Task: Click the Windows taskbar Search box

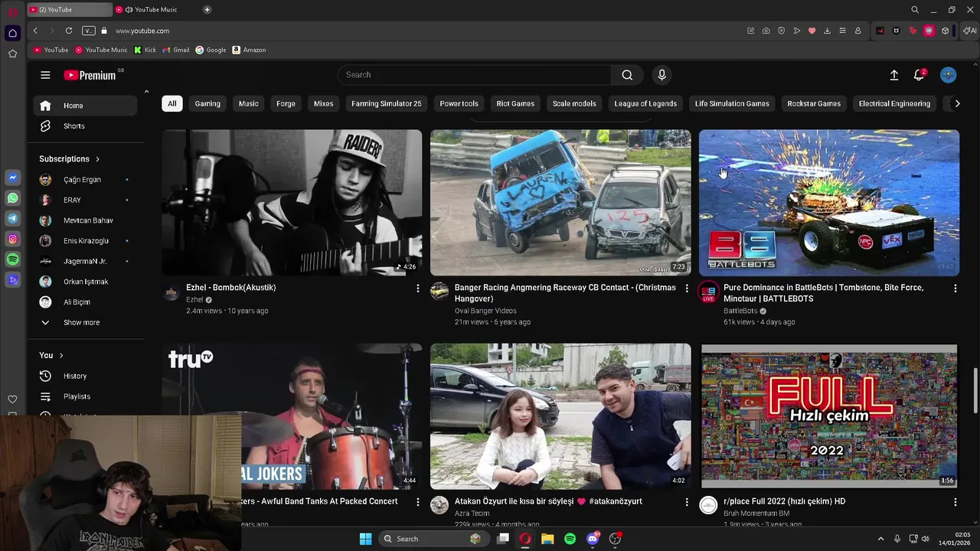Action: pyautogui.click(x=434, y=539)
